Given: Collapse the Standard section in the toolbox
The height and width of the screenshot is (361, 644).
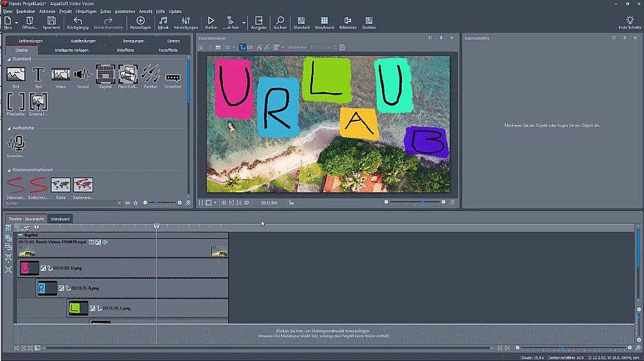Looking at the screenshot, I should pos(10,59).
